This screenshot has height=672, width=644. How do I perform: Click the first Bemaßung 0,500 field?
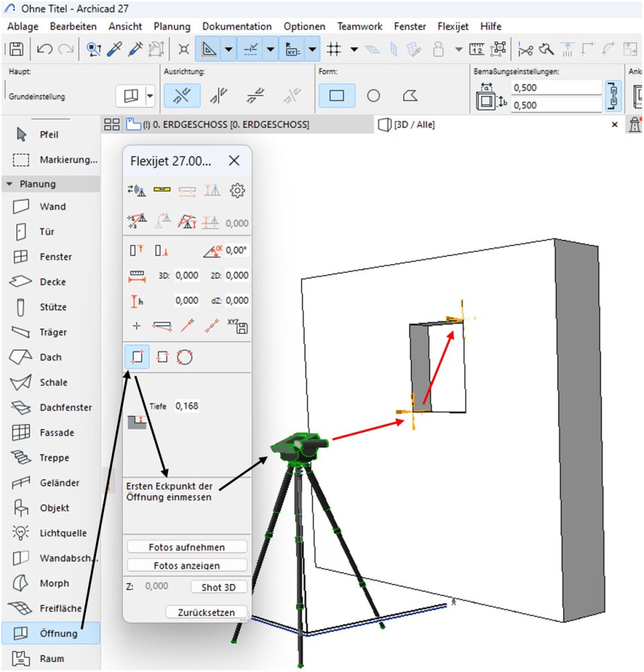pos(556,87)
